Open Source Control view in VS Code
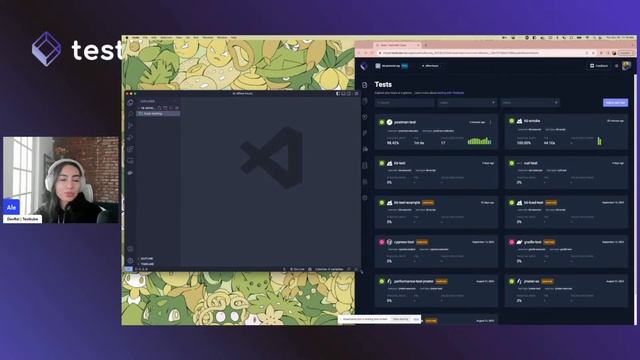The width and height of the screenshot is (640, 360). point(130,126)
